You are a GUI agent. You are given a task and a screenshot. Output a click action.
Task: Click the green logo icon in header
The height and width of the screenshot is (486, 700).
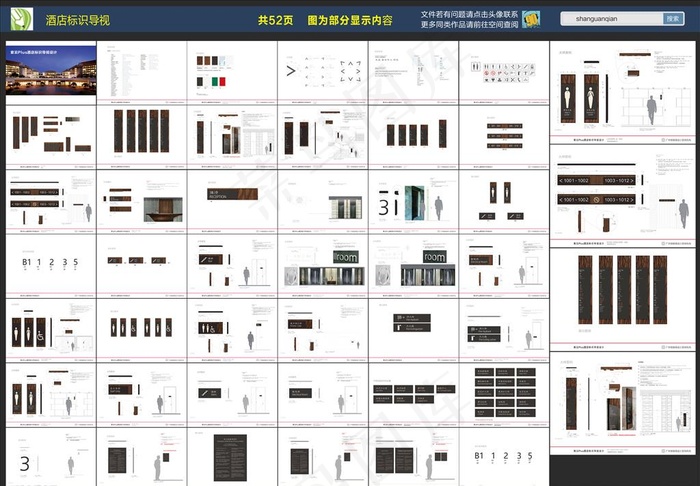click(x=21, y=18)
